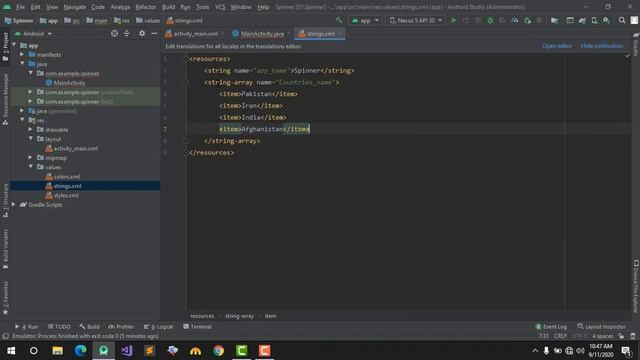Viewport: 640px width, 360px height.
Task: Expand the mipmap folder arrow
Action: (x=30, y=158)
